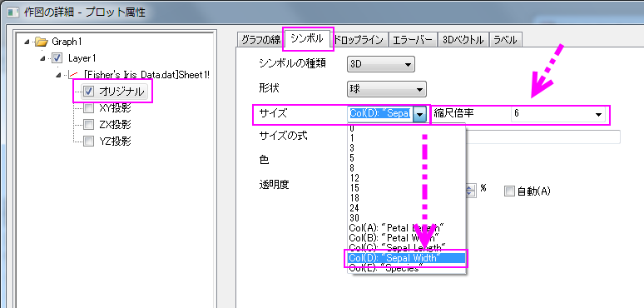The height and width of the screenshot is (308, 644).
Task: Tick the 自動(A) checkbox
Action: pos(510,191)
